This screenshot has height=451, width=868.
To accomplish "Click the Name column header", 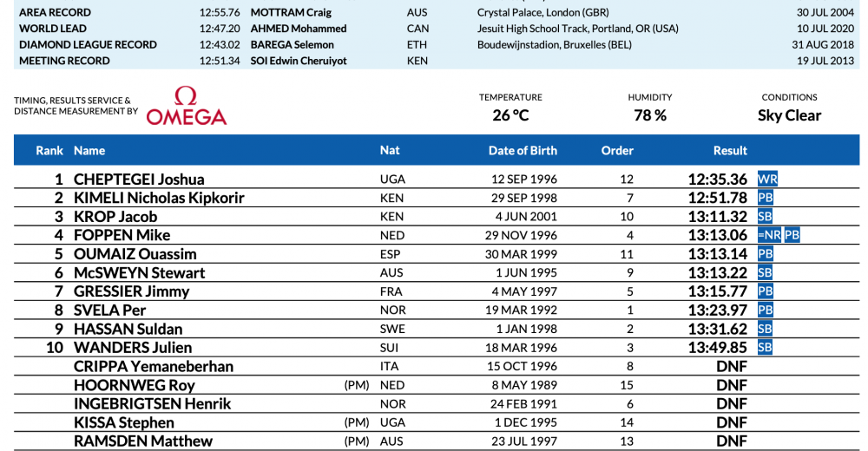I will click(x=89, y=151).
